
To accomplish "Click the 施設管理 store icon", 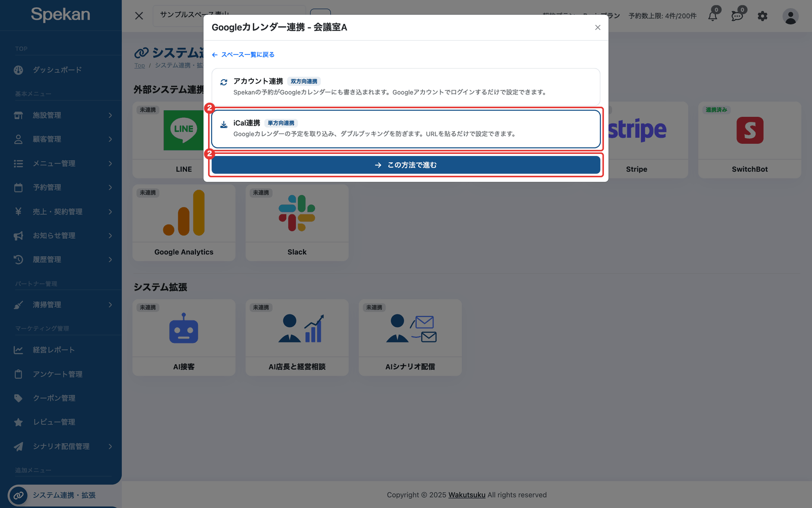I will click(18, 115).
